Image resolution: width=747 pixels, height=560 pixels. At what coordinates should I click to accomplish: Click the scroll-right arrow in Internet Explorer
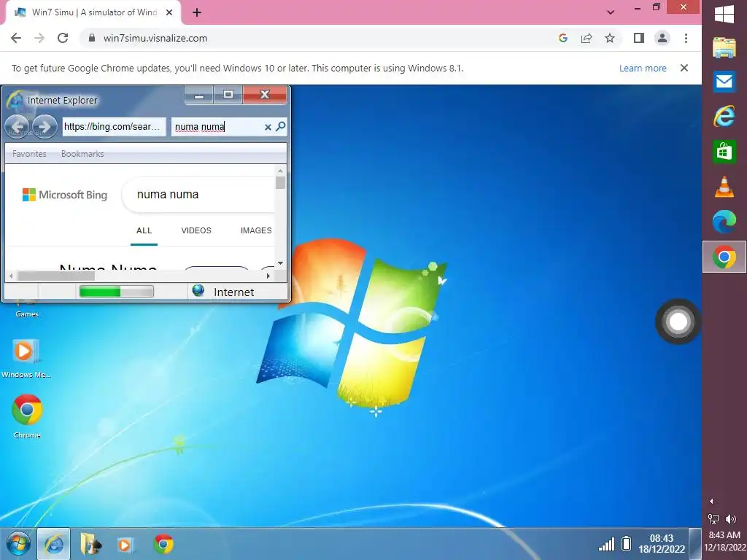(x=268, y=276)
